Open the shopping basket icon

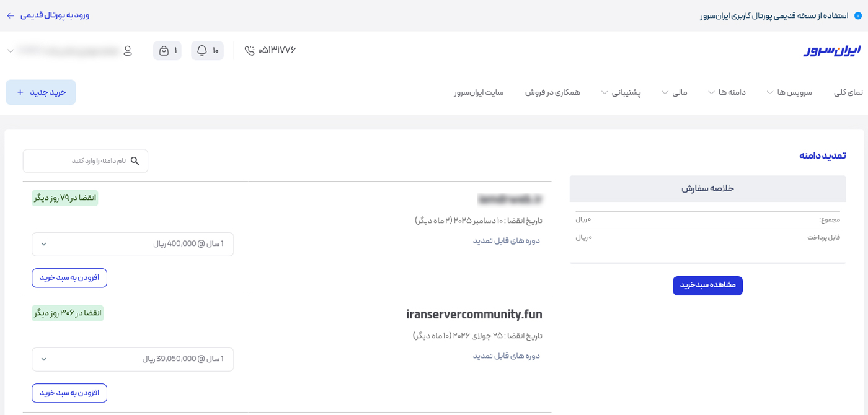point(164,51)
